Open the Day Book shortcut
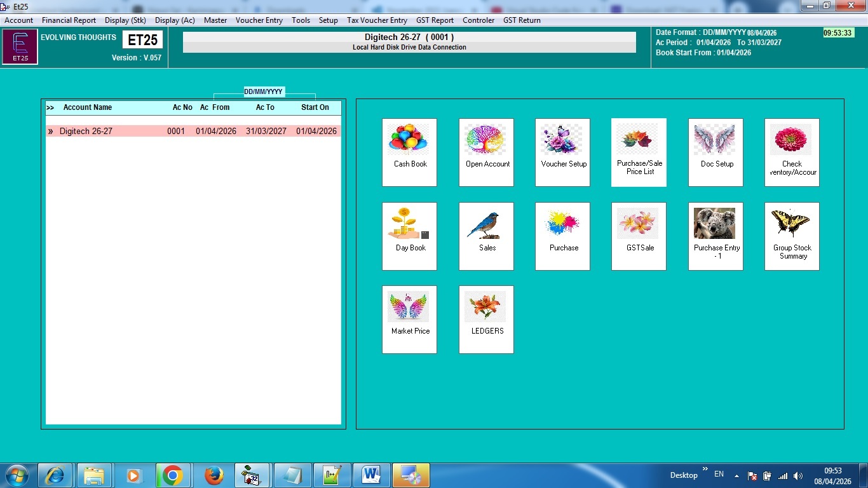The height and width of the screenshot is (488, 868). (x=409, y=236)
